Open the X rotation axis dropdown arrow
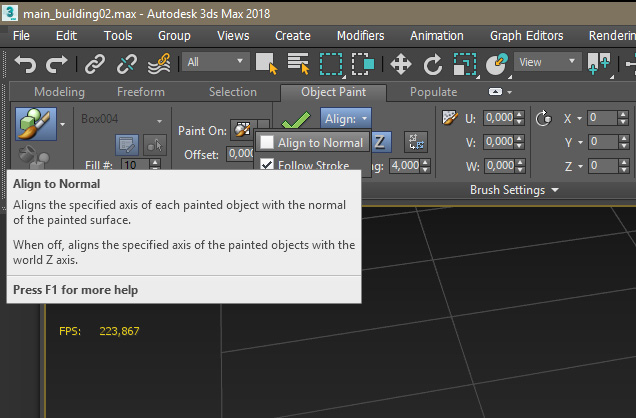The image size is (636, 418). 579,118
